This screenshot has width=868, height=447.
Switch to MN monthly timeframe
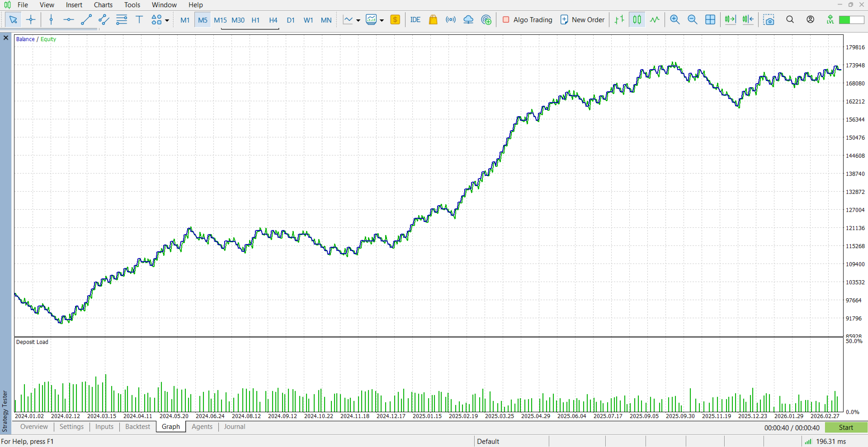(326, 20)
